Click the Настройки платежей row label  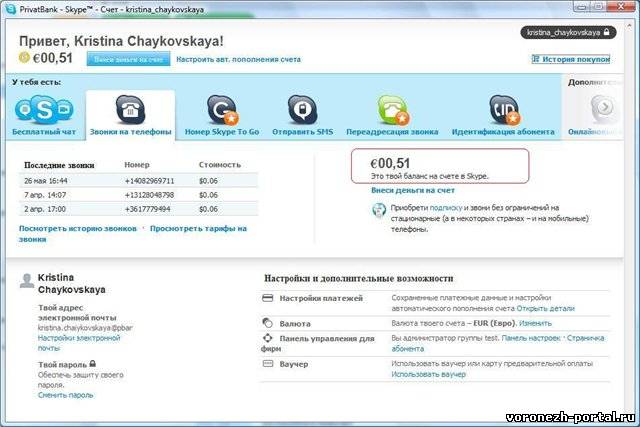tap(321, 298)
